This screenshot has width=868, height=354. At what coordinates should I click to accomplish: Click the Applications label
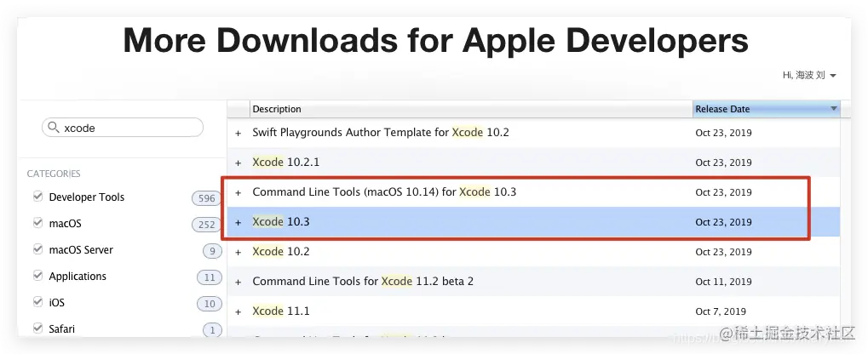point(78,276)
